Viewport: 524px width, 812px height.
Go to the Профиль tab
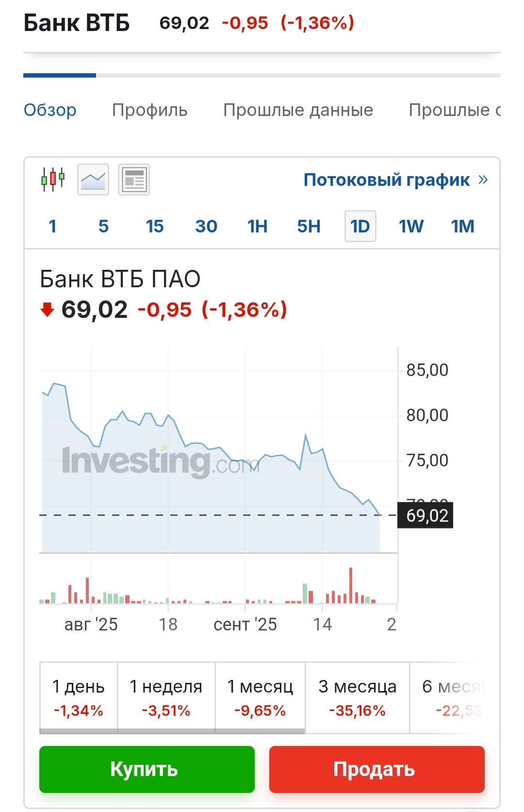(149, 110)
